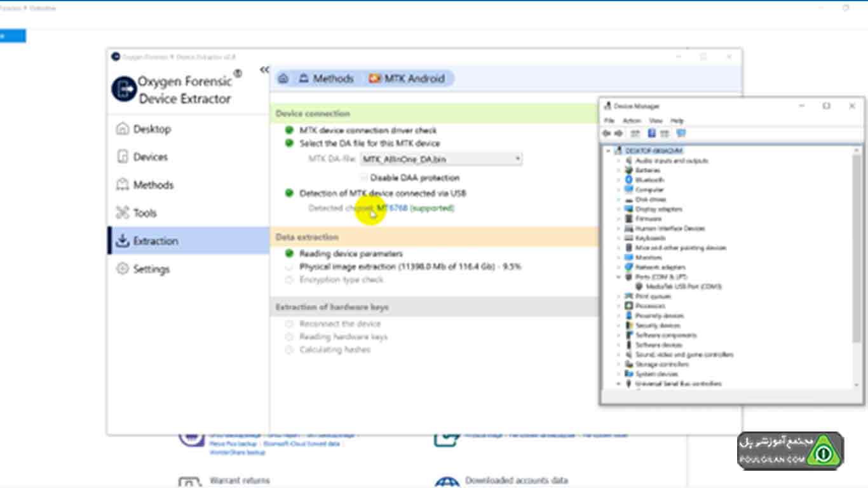Click the Encryption type check step
This screenshot has width=868, height=488.
341,280
